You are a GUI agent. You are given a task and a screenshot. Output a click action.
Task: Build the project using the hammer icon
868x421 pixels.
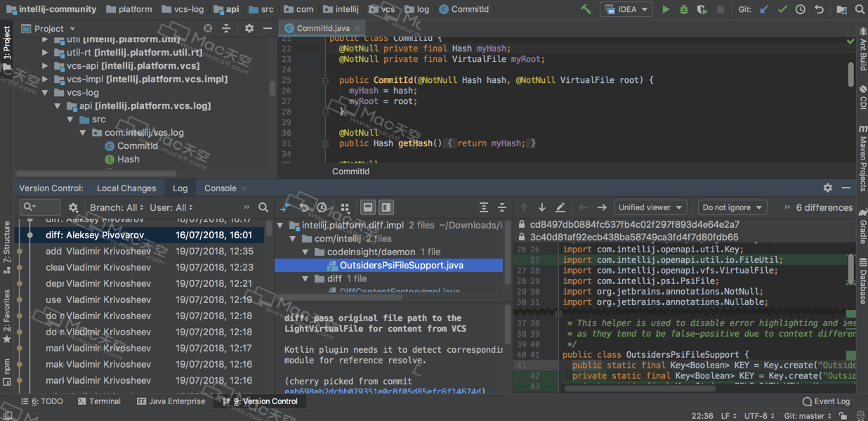coord(586,9)
